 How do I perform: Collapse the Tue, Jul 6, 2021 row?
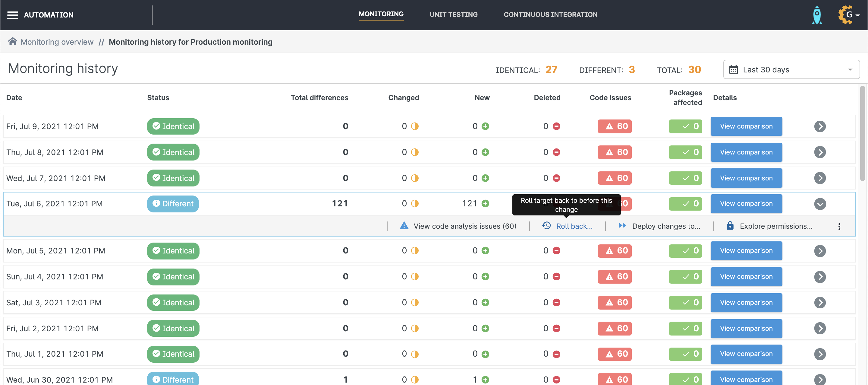tap(820, 204)
